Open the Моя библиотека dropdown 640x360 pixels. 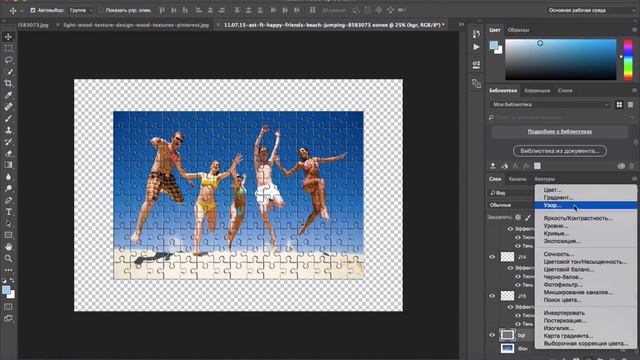coord(549,104)
